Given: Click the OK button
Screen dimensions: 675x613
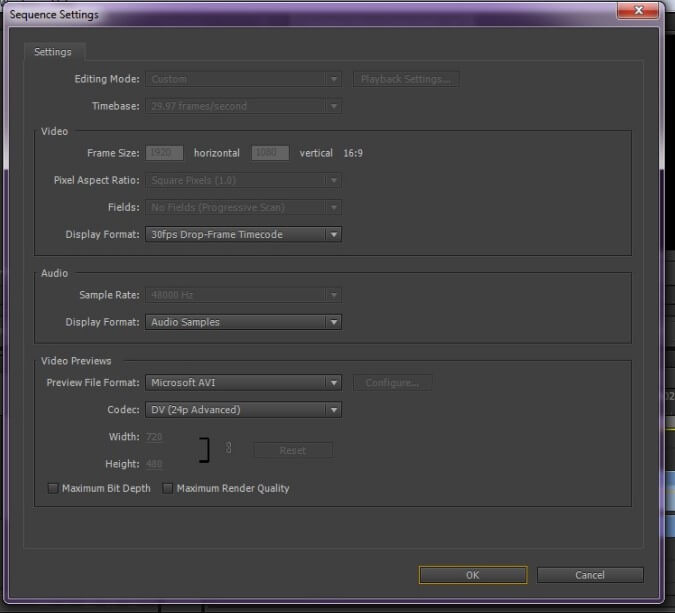Looking at the screenshot, I should click(473, 575).
